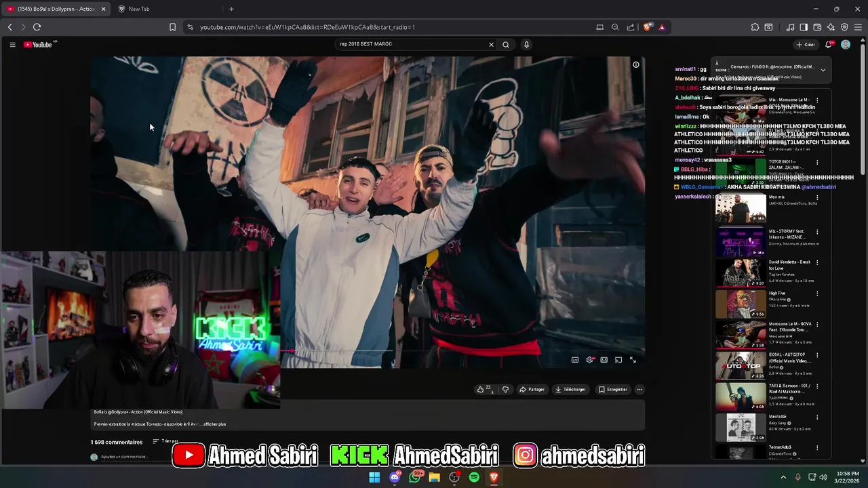Screen dimensions: 868x488
Task: Open options for Mon mia video
Action: coord(817,198)
